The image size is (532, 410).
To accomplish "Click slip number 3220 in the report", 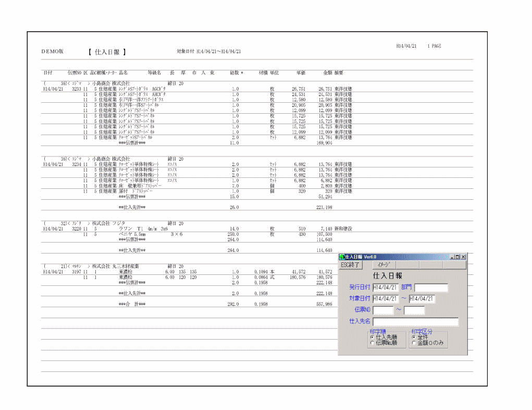I will (x=77, y=229).
